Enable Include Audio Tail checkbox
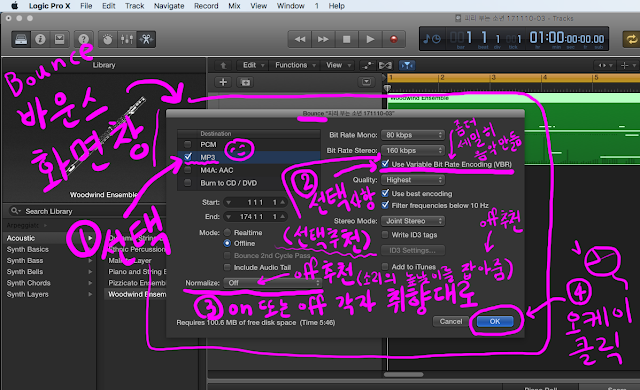The height and width of the screenshot is (390, 640). 227,267
